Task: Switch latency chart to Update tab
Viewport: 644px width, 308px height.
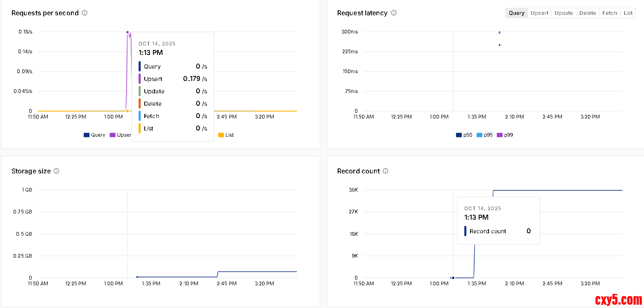Action: (564, 13)
